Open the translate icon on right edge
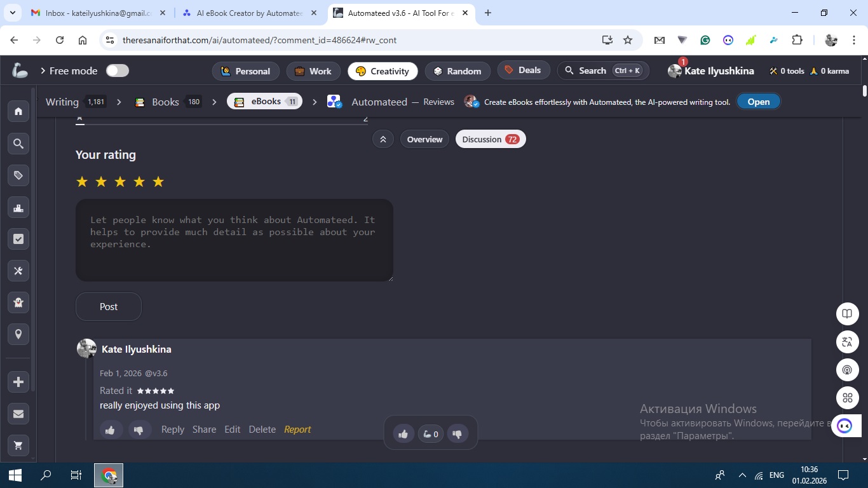 pyautogui.click(x=847, y=342)
